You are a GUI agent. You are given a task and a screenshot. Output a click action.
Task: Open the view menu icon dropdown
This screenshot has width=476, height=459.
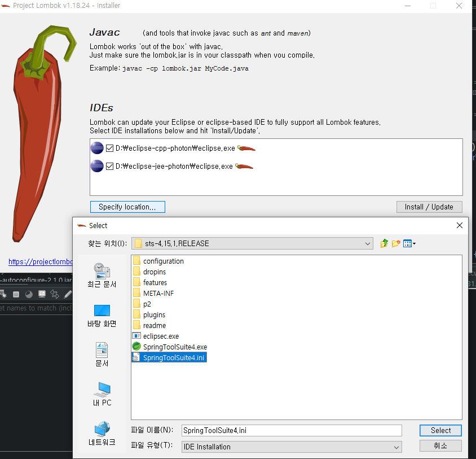pyautogui.click(x=409, y=243)
